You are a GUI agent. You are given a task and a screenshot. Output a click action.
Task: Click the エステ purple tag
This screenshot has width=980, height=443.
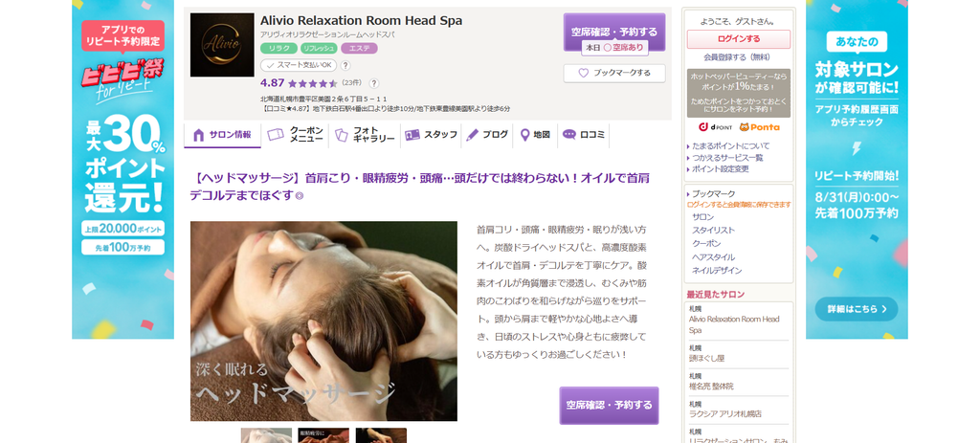[x=360, y=48]
